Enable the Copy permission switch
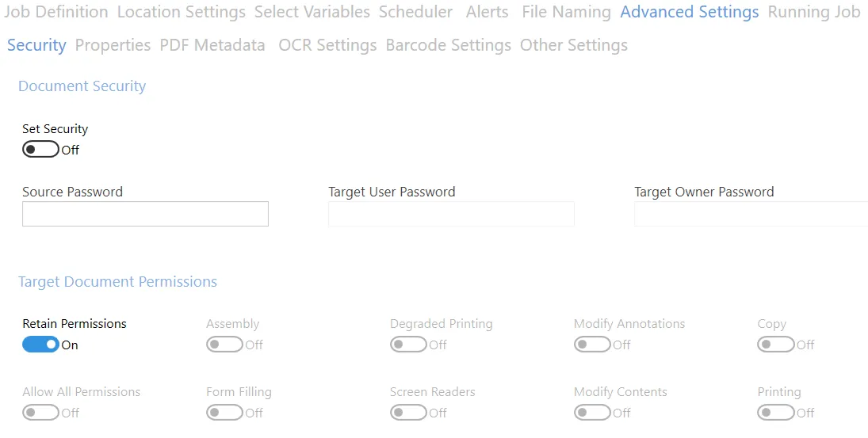The width and height of the screenshot is (868, 438). pos(776,345)
